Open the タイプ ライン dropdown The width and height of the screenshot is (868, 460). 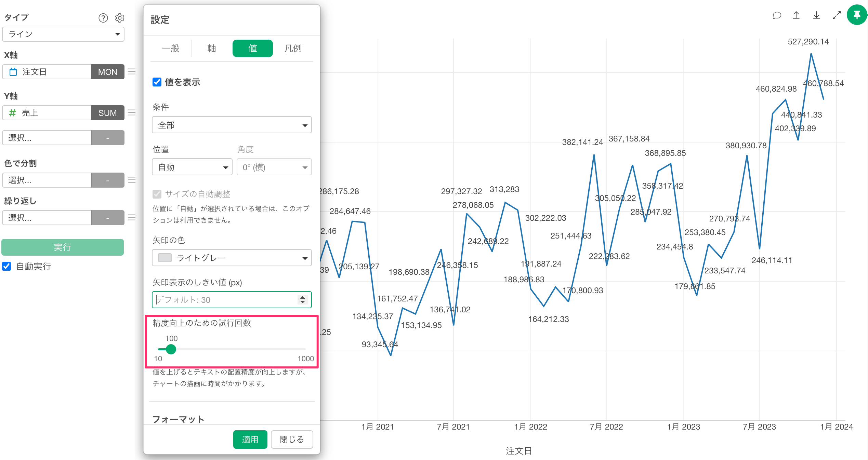tap(63, 34)
